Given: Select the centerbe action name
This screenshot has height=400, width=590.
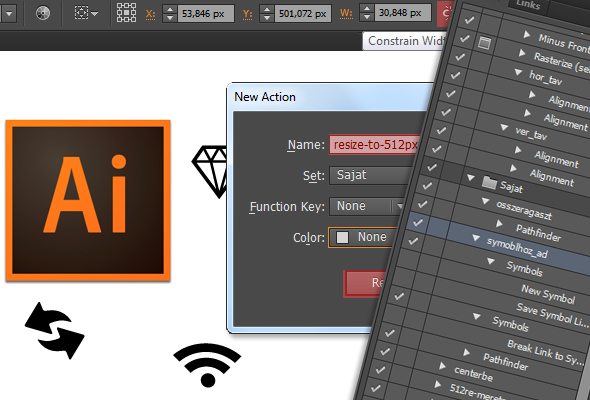Looking at the screenshot, I should pyautogui.click(x=473, y=374).
